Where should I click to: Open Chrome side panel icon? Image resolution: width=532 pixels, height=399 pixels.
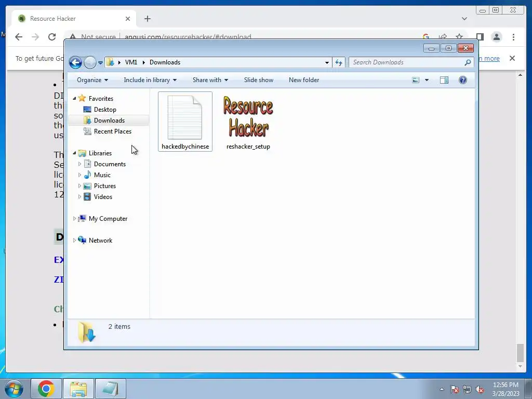click(480, 37)
